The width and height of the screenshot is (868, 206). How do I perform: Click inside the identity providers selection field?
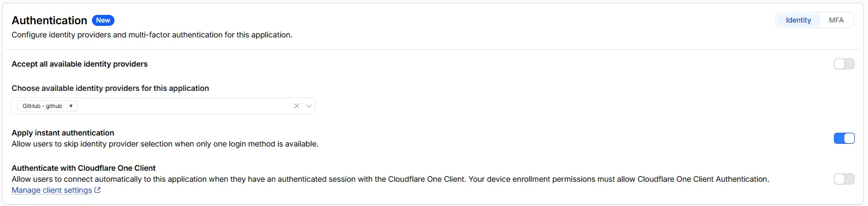163,106
